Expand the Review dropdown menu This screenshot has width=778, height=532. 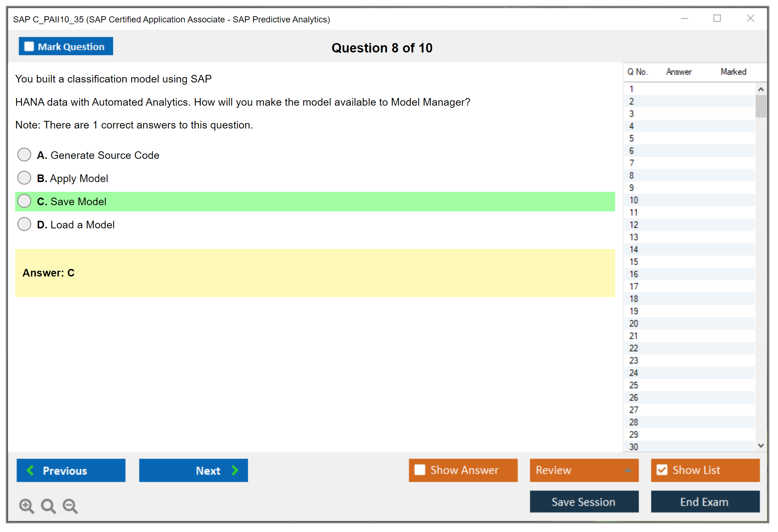point(628,470)
